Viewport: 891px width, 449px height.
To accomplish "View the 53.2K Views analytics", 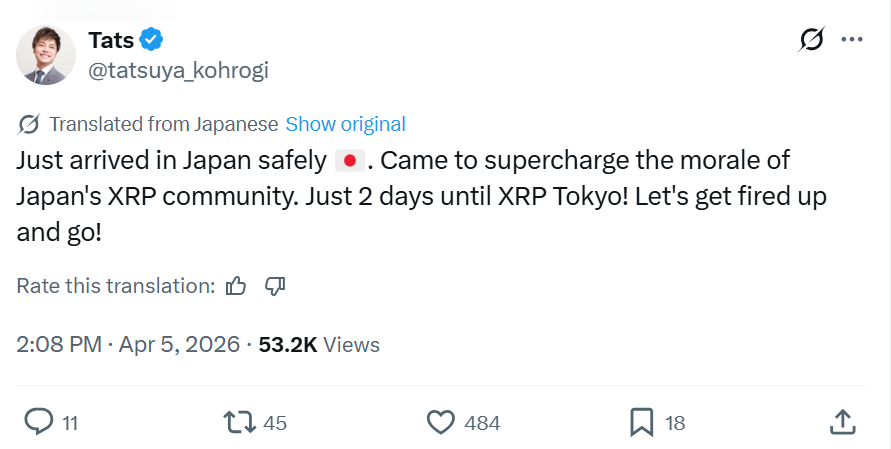I will pyautogui.click(x=319, y=345).
